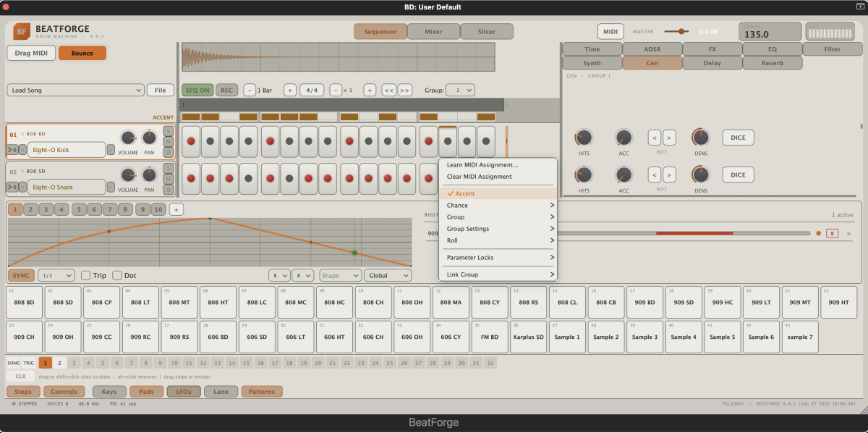This screenshot has height=433, width=868.
Task: Click the Tempo 135.0 field
Action: (770, 32)
